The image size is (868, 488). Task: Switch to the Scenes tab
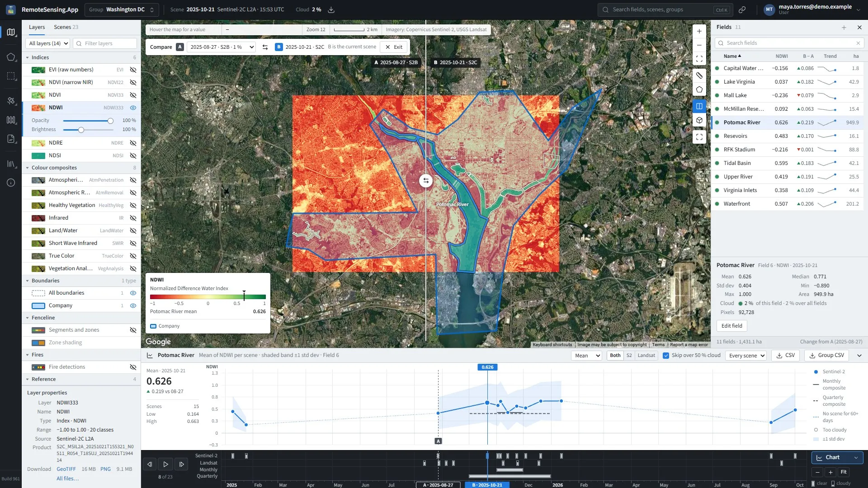[x=66, y=27]
